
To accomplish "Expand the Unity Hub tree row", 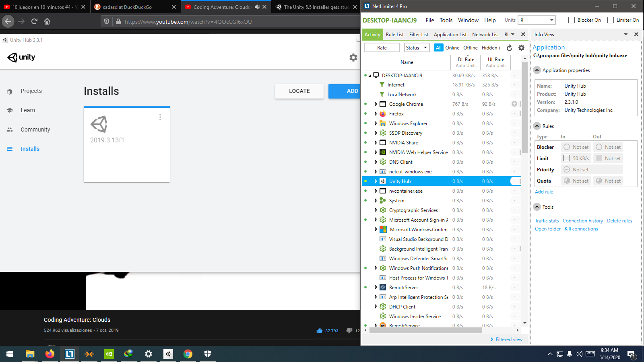I will point(376,181).
